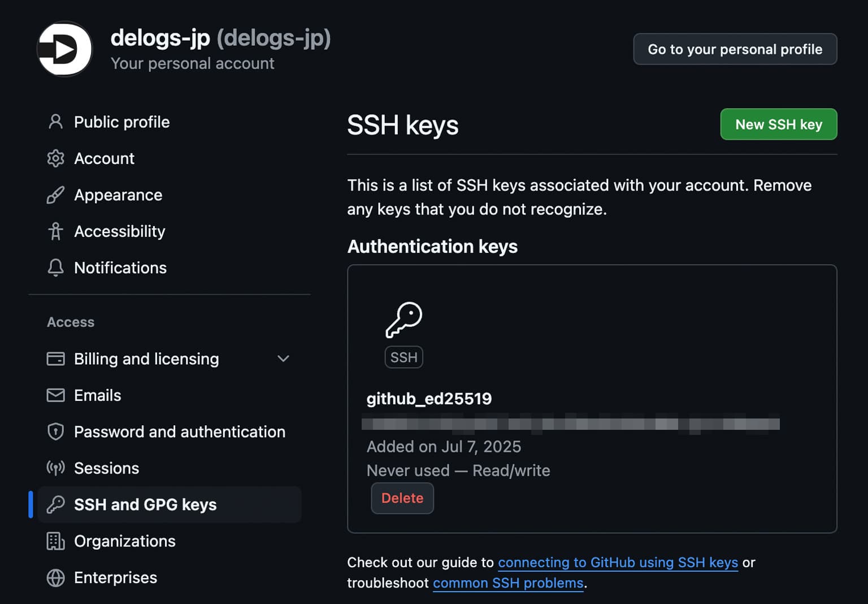The height and width of the screenshot is (604, 868).
Task: Go to Appearance settings
Action: point(170,195)
